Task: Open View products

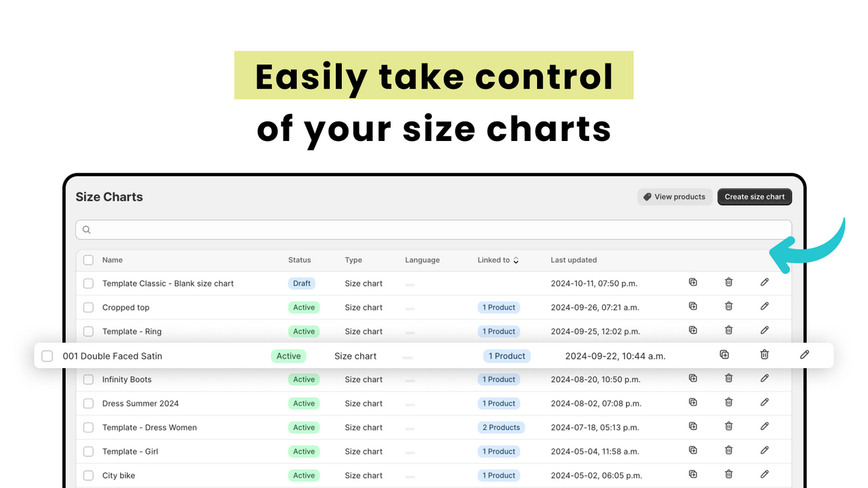Action: pyautogui.click(x=674, y=197)
